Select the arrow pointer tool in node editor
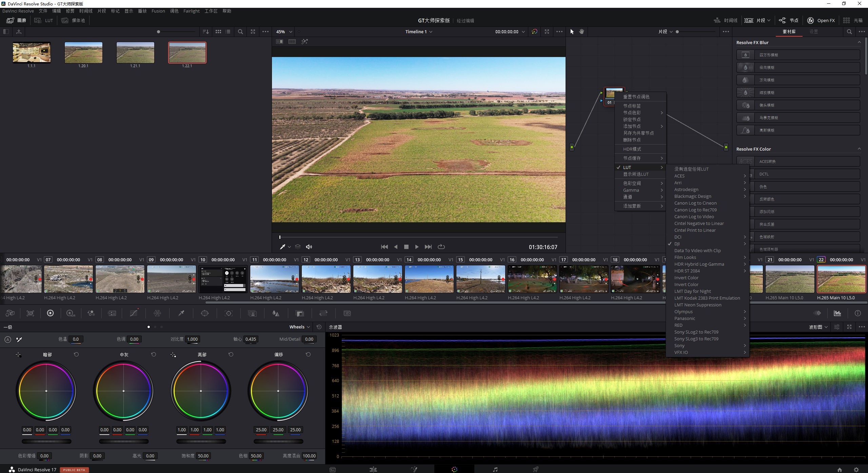 [x=572, y=32]
